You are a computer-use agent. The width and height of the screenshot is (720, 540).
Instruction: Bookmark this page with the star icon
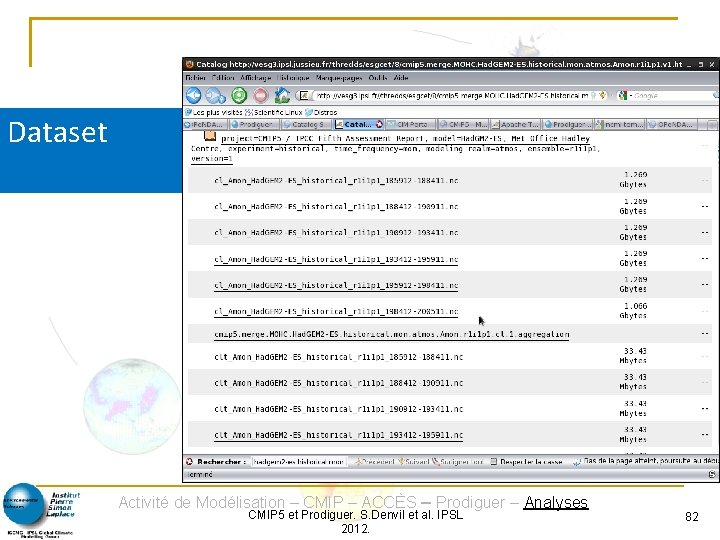tap(602, 96)
